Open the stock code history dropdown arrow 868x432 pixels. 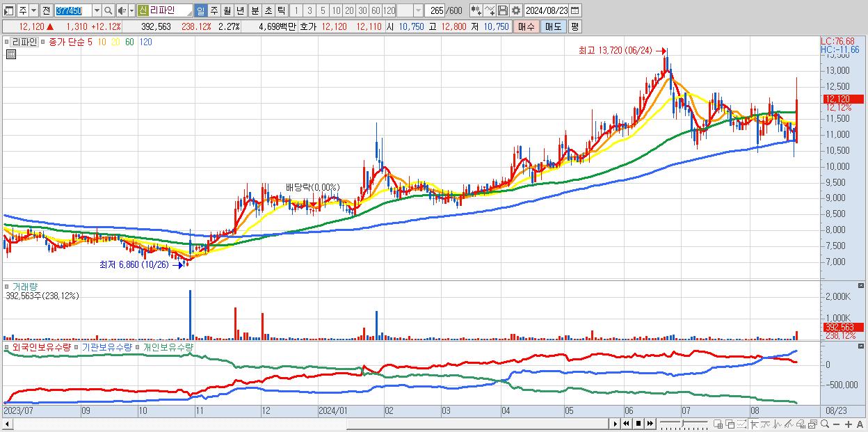[97, 10]
